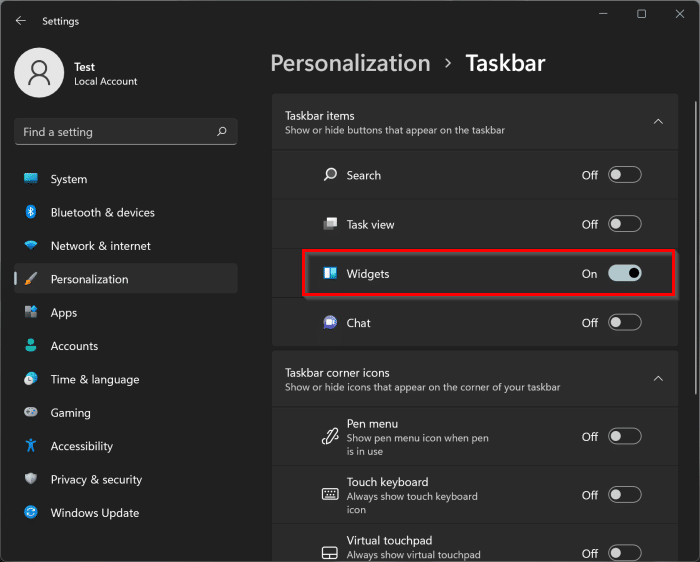700x562 pixels.
Task: Click the Task view icon
Action: pos(330,224)
